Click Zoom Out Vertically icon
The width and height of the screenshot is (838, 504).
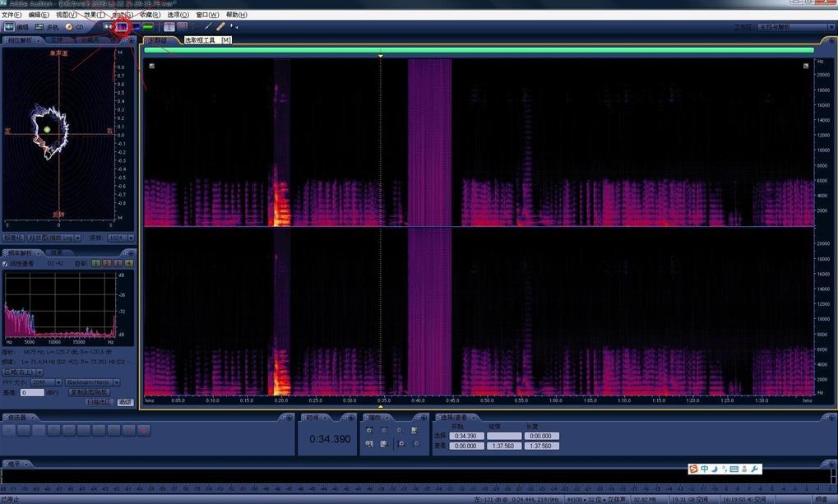pyautogui.click(x=416, y=444)
